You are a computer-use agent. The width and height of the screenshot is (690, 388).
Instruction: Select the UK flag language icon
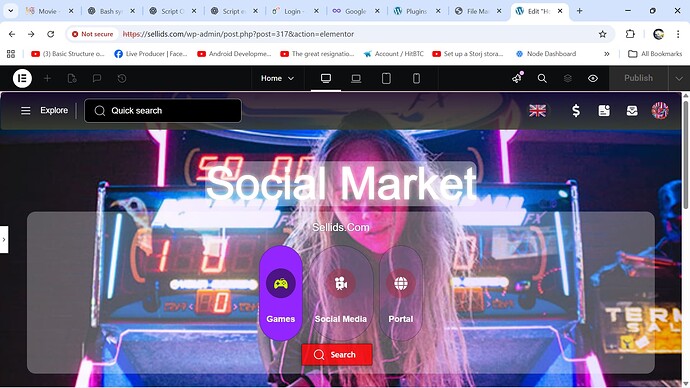tap(537, 110)
